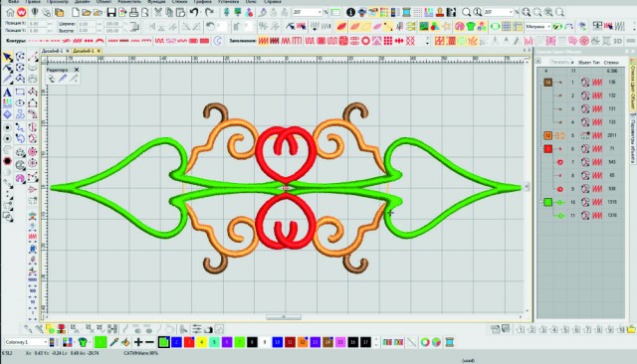Open the Метрика units dropdown

(537, 27)
